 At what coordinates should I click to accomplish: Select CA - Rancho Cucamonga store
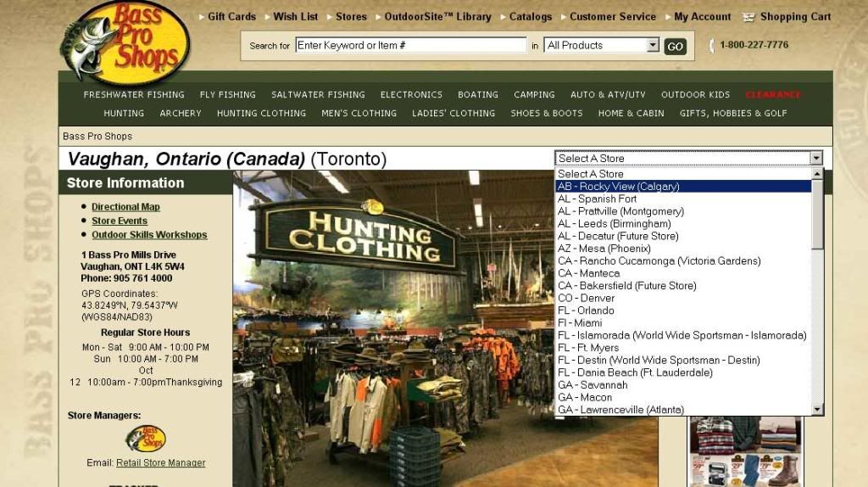pyautogui.click(x=683, y=261)
